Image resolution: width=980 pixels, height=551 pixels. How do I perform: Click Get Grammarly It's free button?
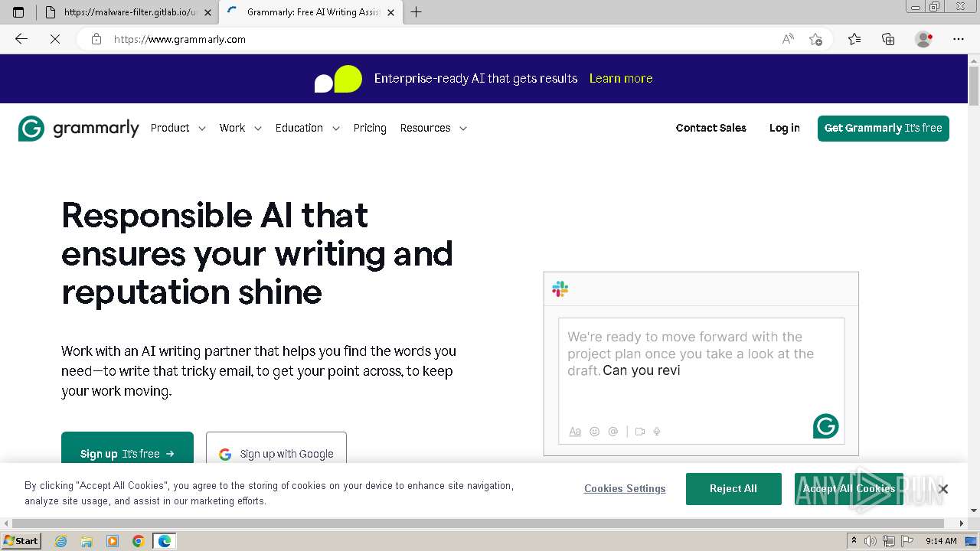click(x=884, y=128)
